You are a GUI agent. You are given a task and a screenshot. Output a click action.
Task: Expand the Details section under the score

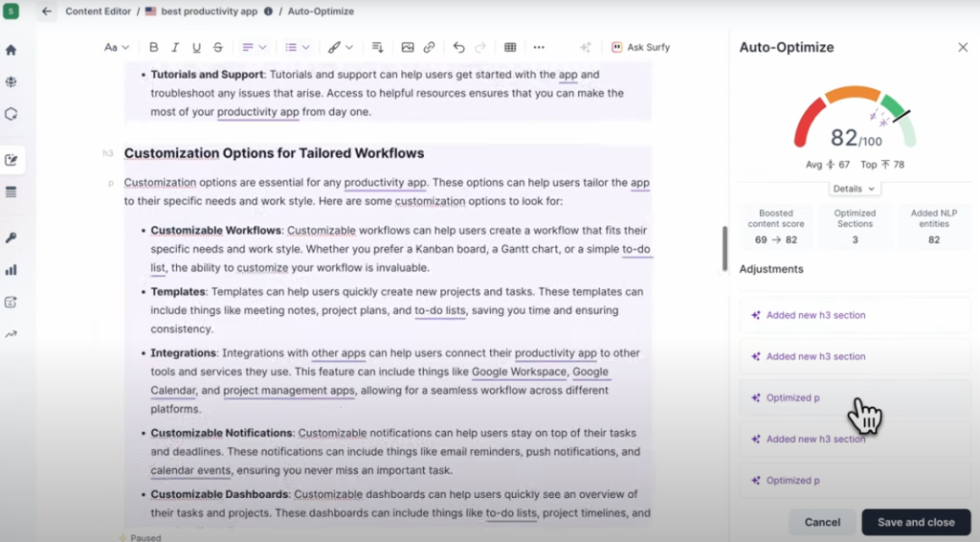(854, 189)
